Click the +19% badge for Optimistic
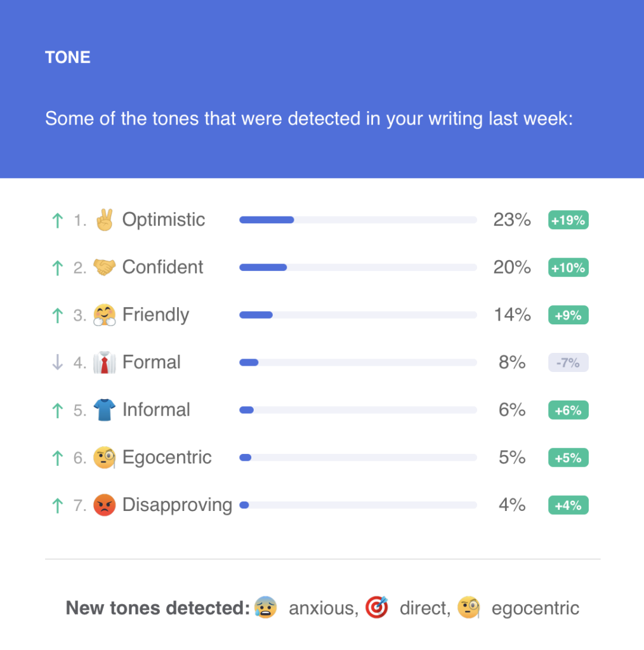 coord(568,220)
